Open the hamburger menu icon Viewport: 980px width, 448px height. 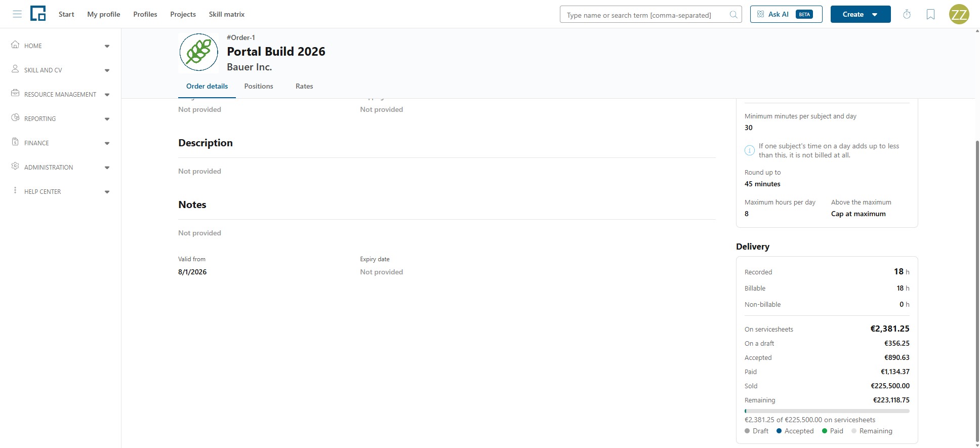17,14
